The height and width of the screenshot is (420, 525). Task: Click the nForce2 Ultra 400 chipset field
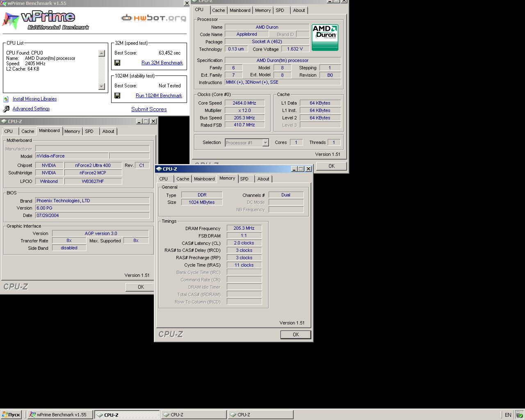[93, 165]
